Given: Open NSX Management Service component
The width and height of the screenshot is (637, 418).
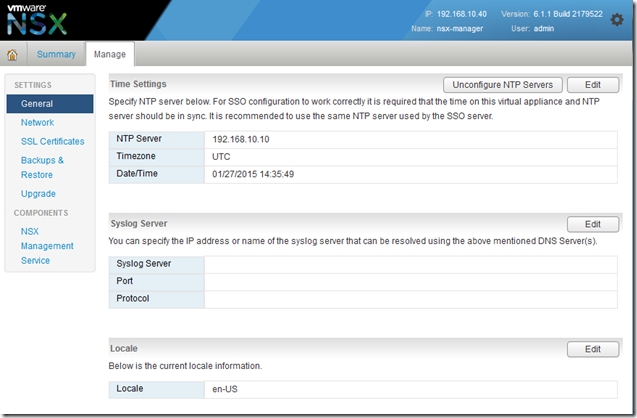Looking at the screenshot, I should (x=47, y=246).
